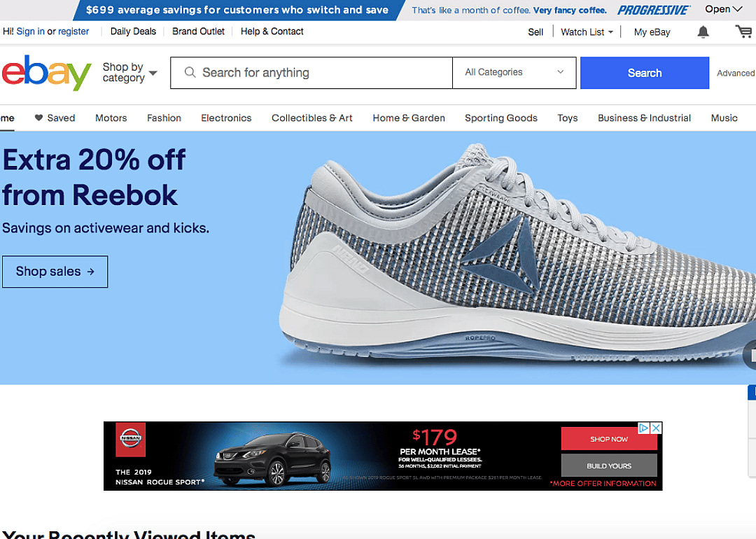Open Daily Deals link
This screenshot has height=539, width=756.
133,31
